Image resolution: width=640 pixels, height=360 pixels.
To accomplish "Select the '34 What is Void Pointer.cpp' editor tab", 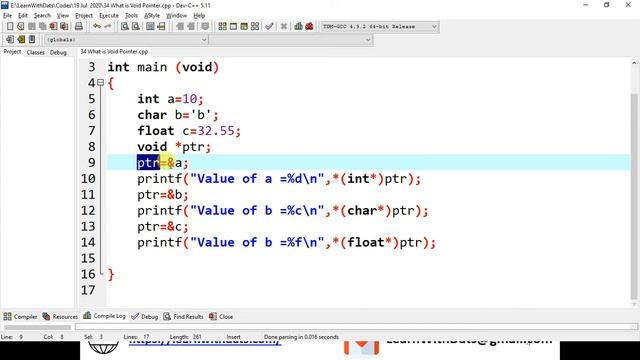I will click(x=114, y=52).
